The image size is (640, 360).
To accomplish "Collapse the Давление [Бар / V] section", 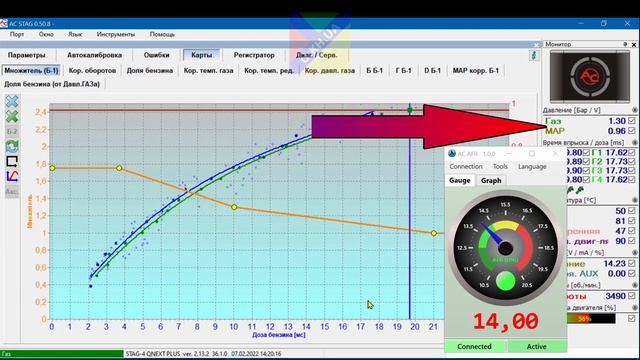I will (x=635, y=110).
